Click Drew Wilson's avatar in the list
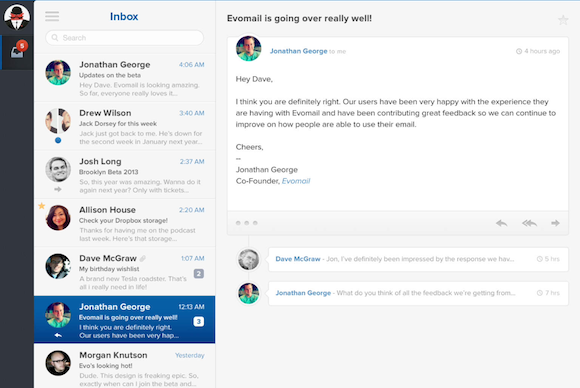 click(x=58, y=121)
